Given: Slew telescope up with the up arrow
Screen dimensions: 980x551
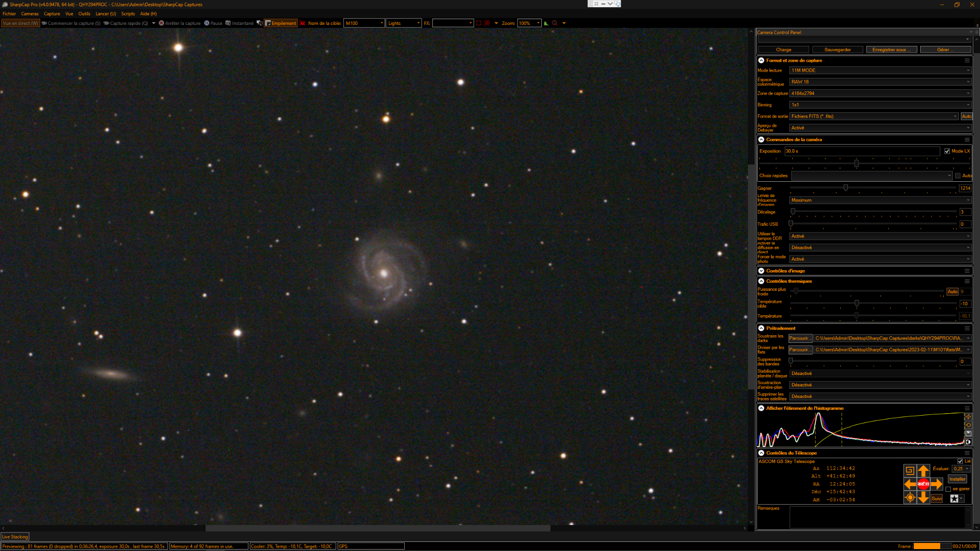Looking at the screenshot, I should click(x=923, y=471).
